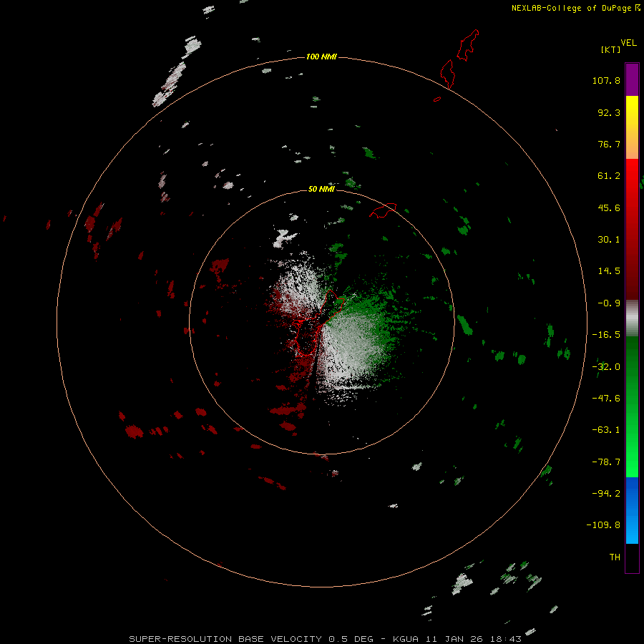Pick the light blue color bar segment
The image size is (644, 644).
(632, 528)
